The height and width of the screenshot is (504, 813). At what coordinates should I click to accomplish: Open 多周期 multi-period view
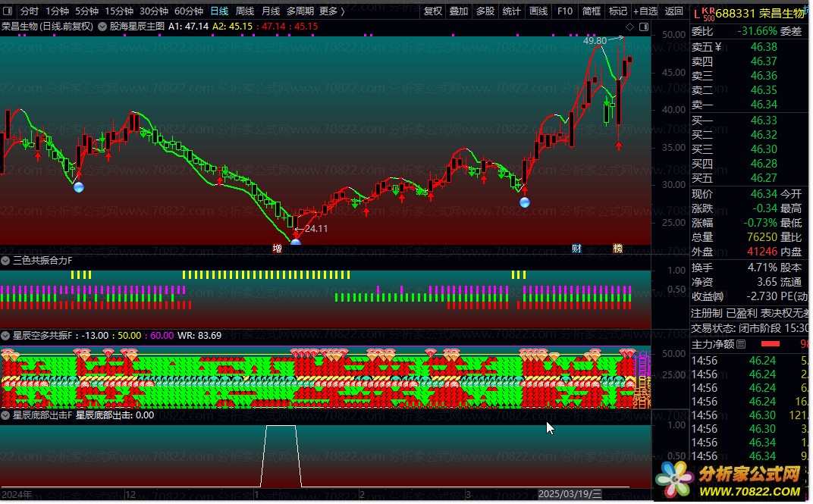point(300,11)
